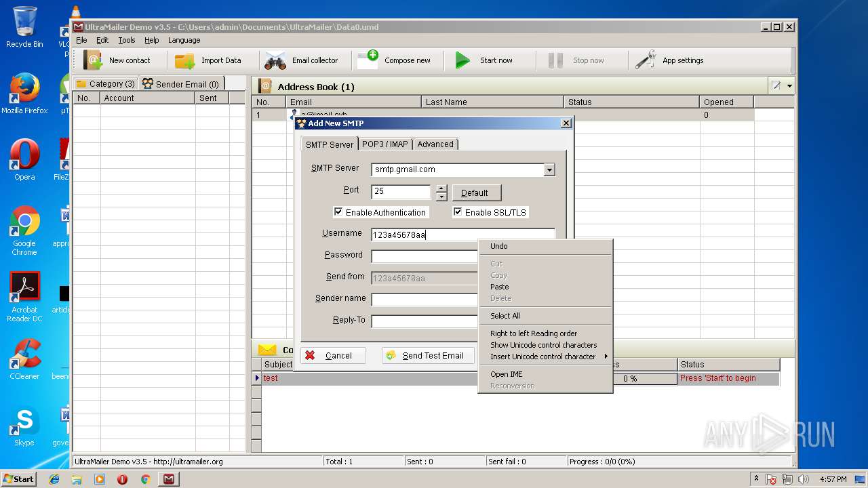
Task: Click Opera icon in taskbar
Action: click(x=123, y=479)
